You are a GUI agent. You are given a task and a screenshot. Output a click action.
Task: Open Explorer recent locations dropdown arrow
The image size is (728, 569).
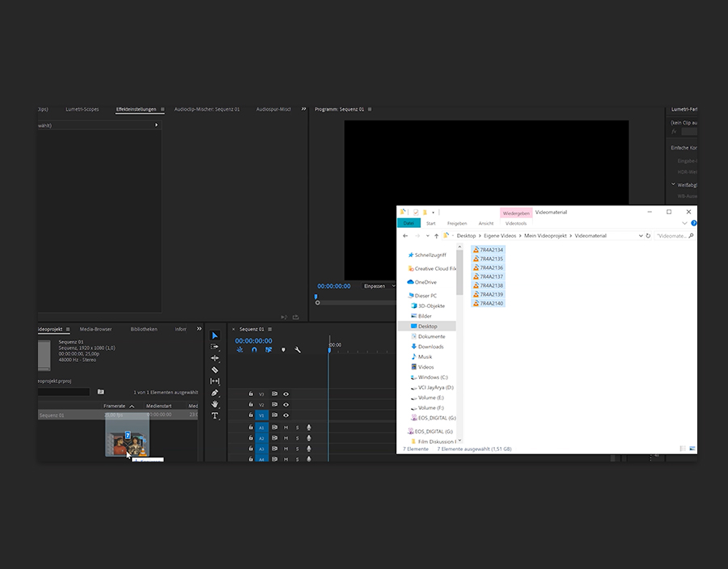428,235
